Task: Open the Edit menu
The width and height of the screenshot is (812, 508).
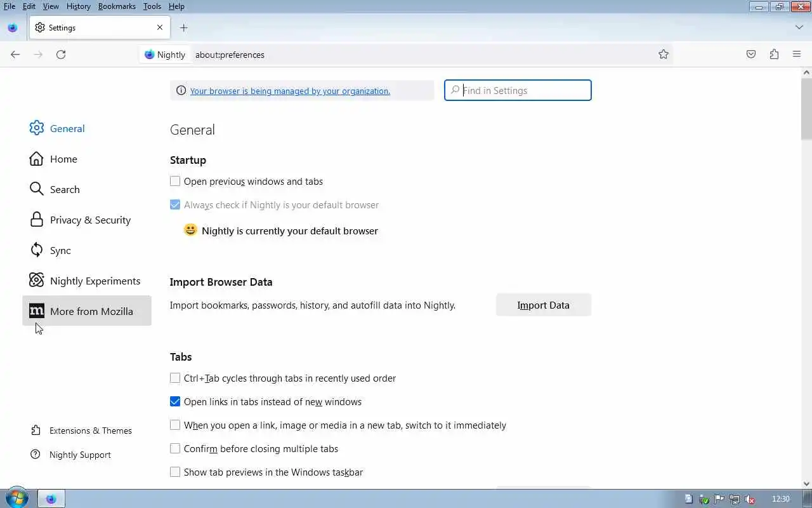Action: pyautogui.click(x=29, y=6)
